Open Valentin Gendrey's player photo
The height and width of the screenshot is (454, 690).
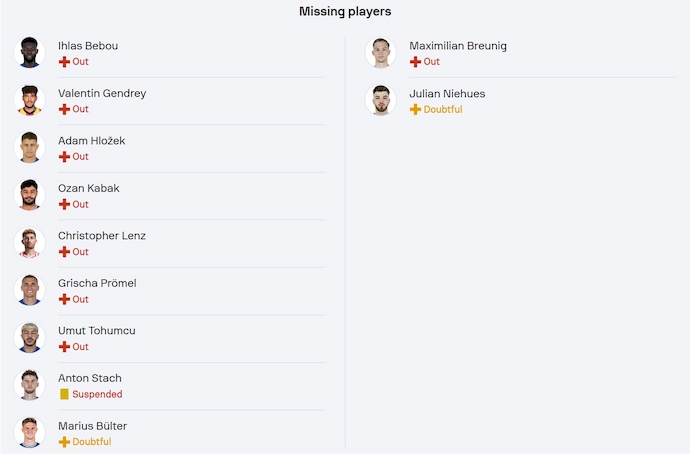tap(30, 100)
